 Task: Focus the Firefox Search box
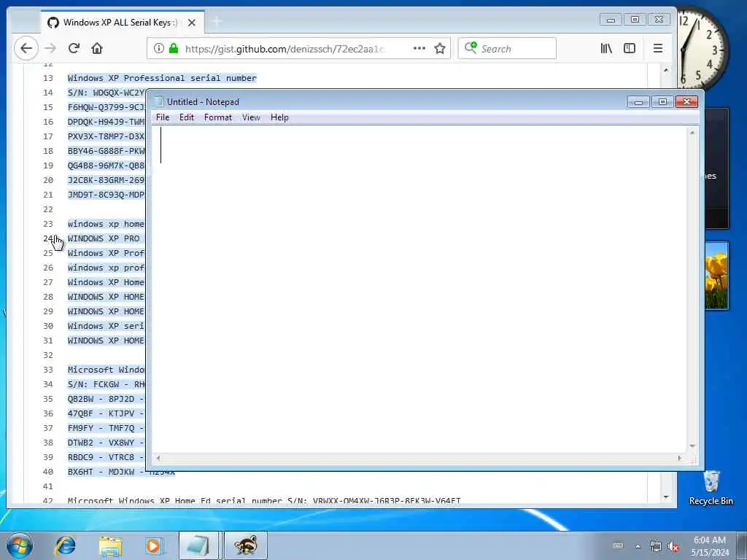click(x=507, y=49)
